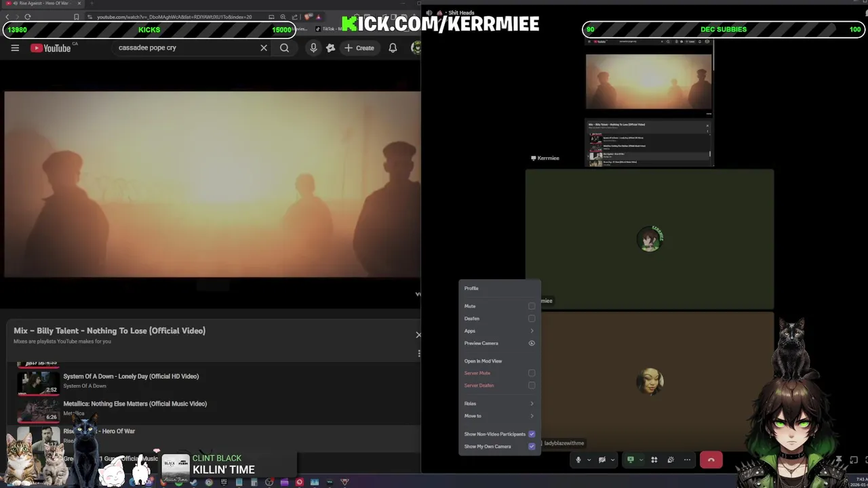Toggle Preview Camera eye icon
Screen dimensions: 868x488
click(532, 344)
